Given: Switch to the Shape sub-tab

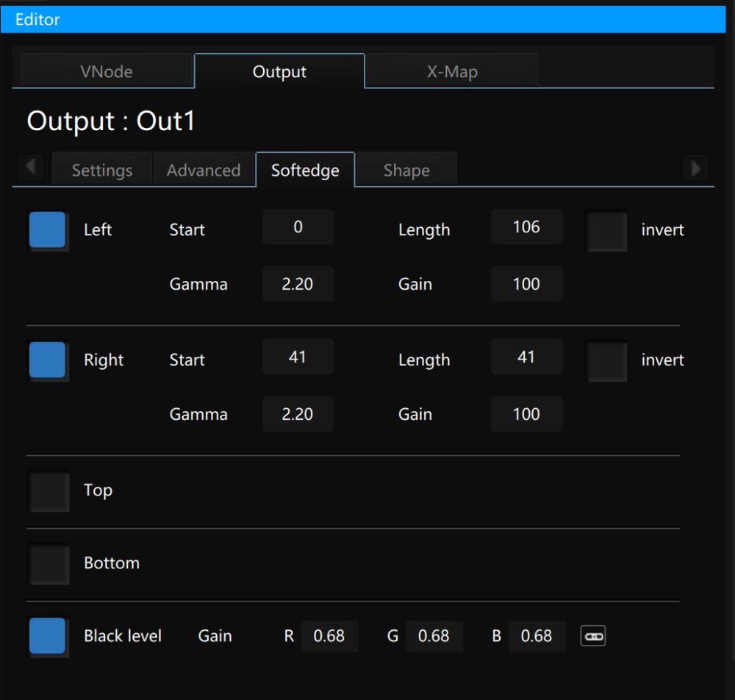Looking at the screenshot, I should coord(406,170).
